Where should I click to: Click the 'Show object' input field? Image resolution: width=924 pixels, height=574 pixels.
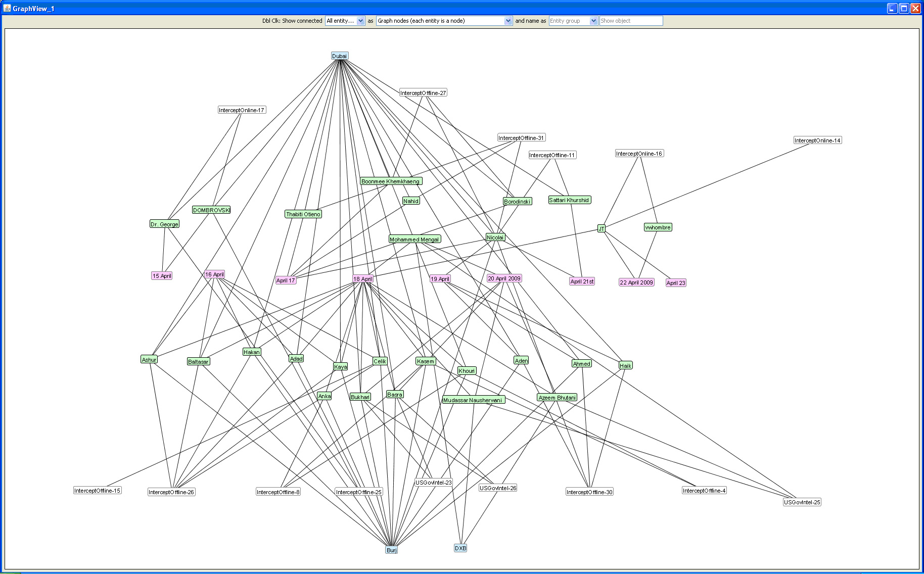click(x=631, y=21)
